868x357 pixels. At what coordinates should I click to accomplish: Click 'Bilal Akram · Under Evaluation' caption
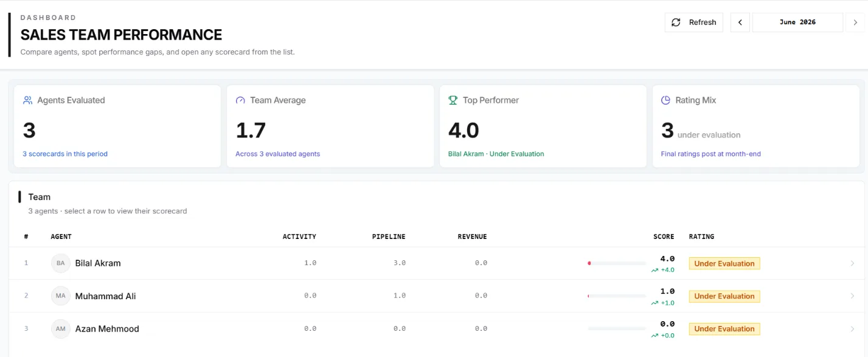coord(496,154)
